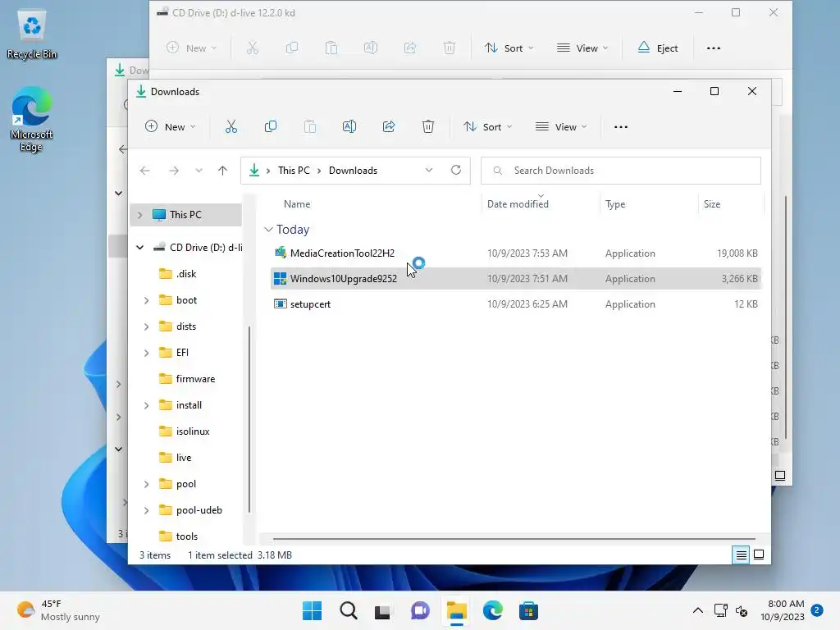The width and height of the screenshot is (840, 630).
Task: Go up one folder level
Action: click(x=223, y=171)
